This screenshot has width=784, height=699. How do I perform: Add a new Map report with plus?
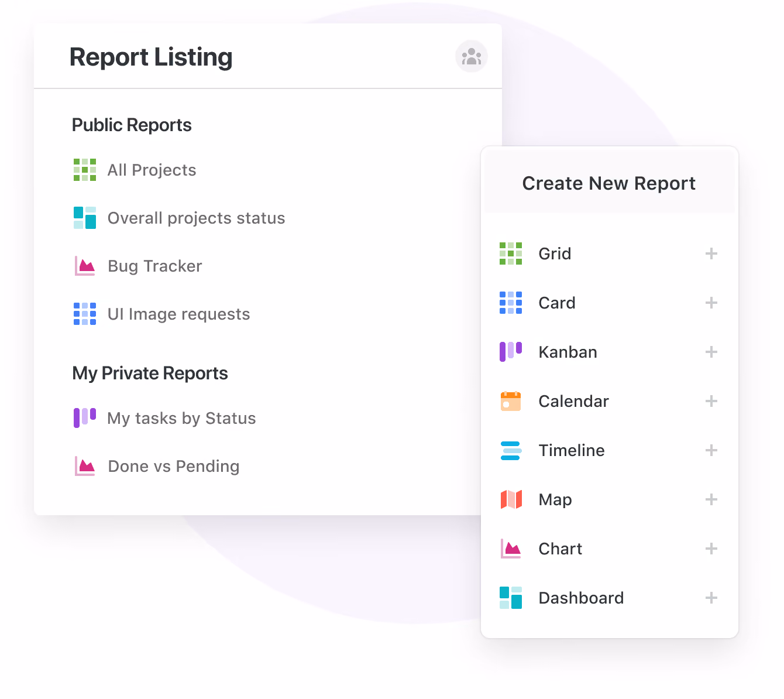point(711,499)
